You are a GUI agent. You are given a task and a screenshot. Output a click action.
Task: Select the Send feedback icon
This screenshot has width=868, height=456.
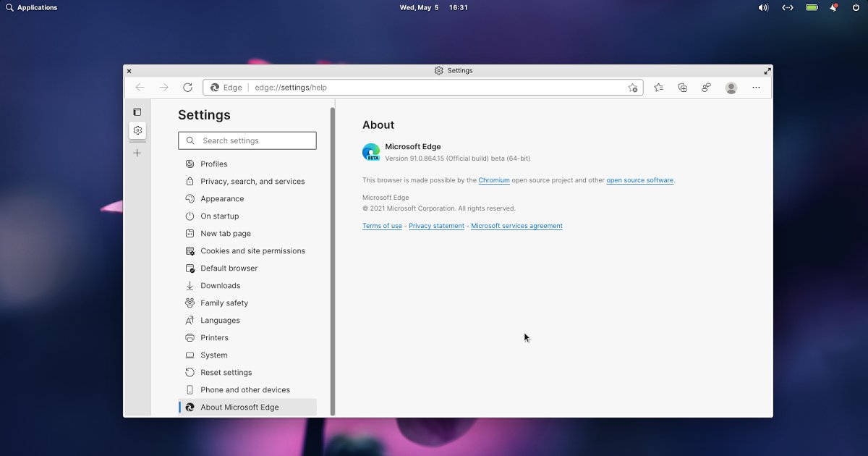coord(706,87)
